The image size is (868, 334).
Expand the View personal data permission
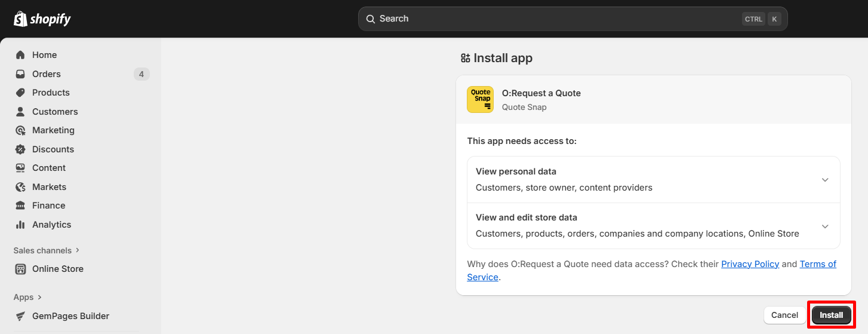(825, 180)
